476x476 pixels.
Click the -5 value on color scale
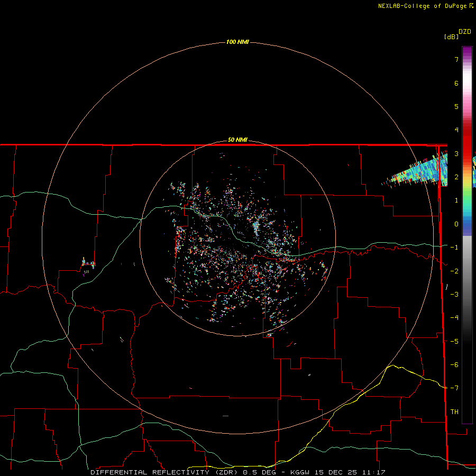[x=454, y=342]
